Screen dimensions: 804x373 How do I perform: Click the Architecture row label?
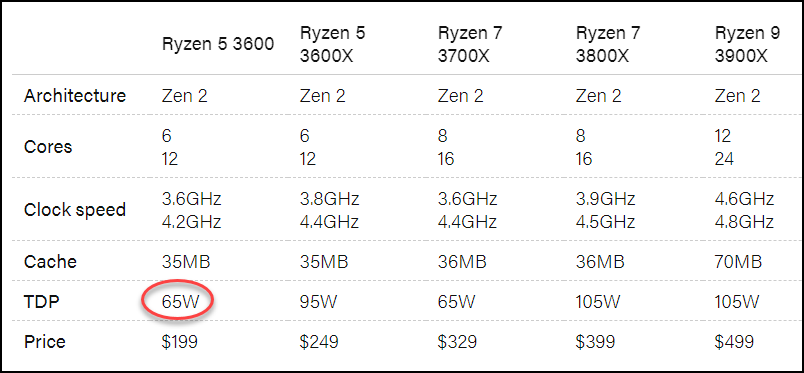tap(75, 96)
